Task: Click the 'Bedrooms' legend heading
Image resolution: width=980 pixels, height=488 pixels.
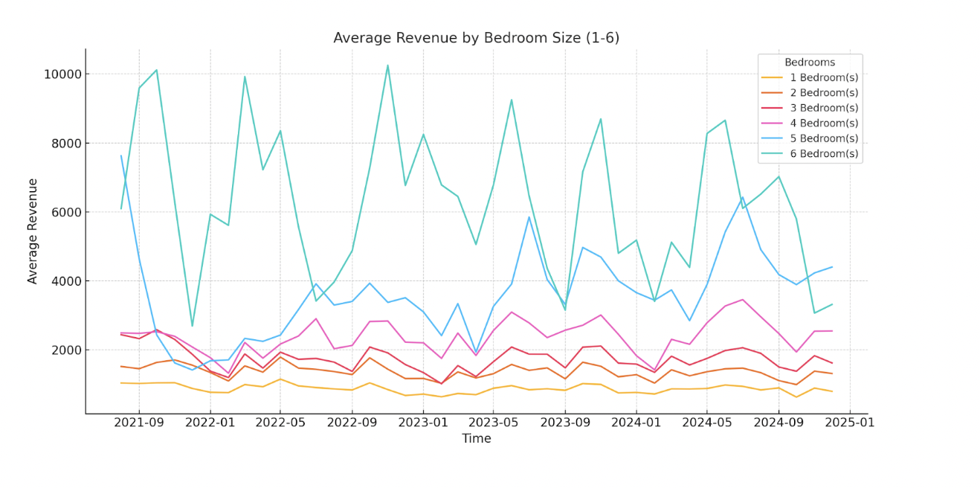Action: tap(810, 62)
